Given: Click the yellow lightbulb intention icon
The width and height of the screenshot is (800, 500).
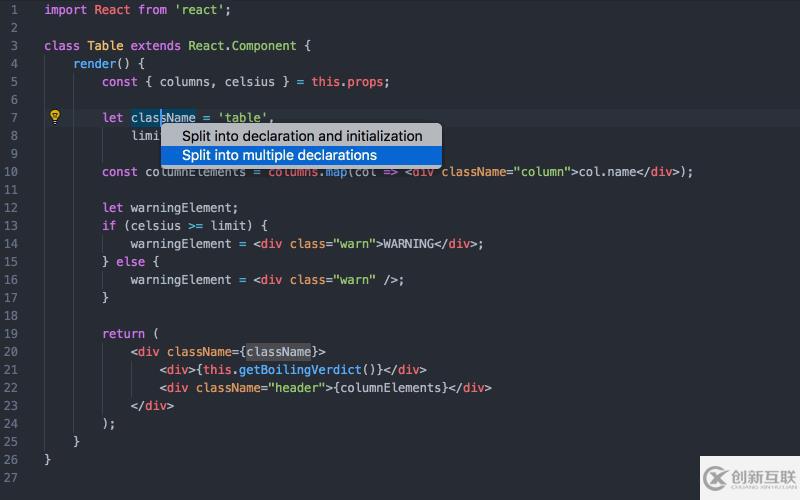Looking at the screenshot, I should [55, 117].
